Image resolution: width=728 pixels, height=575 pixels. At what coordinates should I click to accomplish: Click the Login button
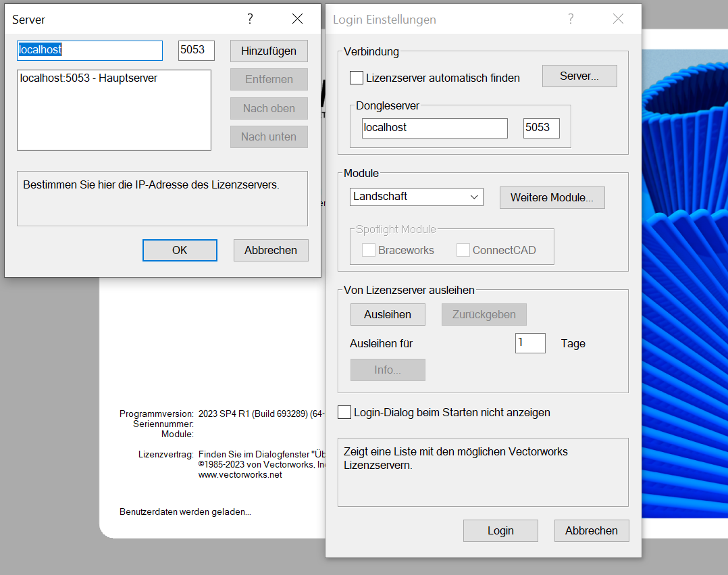point(500,530)
